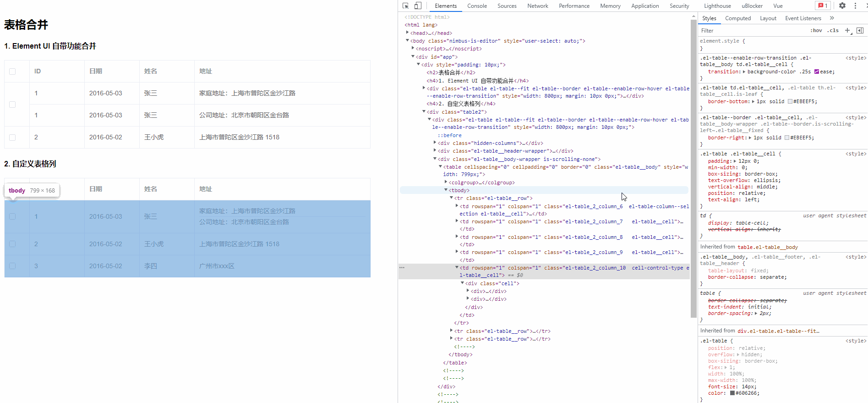Screen dimensions: 868x403
Task: Open the Sources tab
Action: click(507, 6)
